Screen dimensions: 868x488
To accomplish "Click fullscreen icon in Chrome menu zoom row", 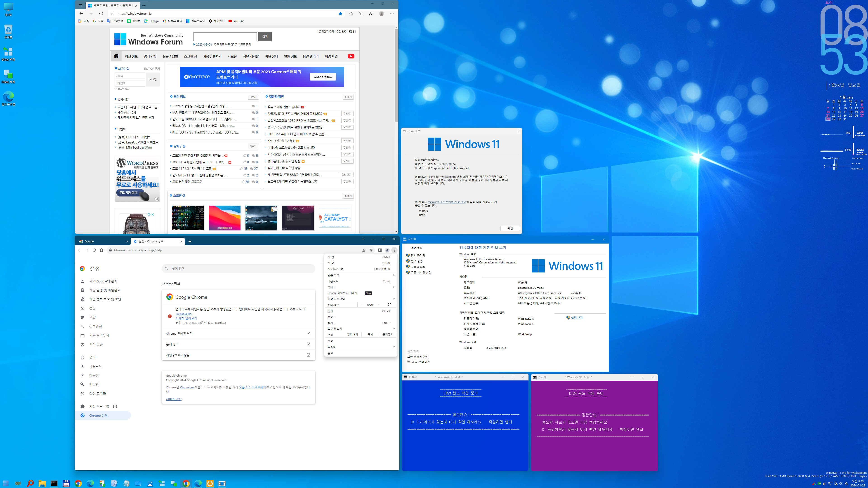I will 389,305.
